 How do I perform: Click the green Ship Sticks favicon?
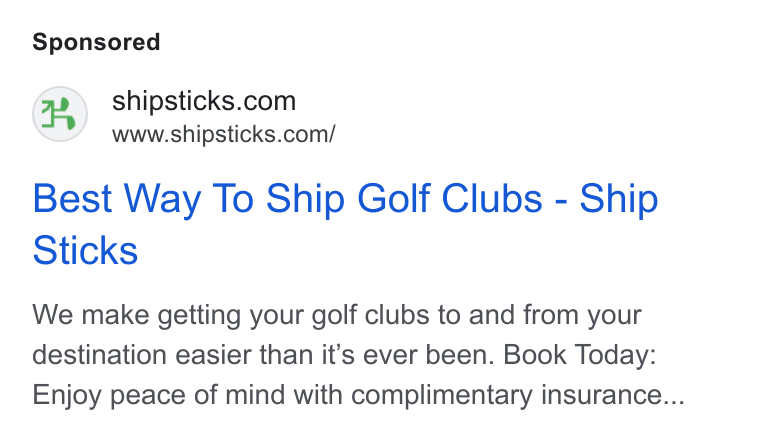coord(58,114)
